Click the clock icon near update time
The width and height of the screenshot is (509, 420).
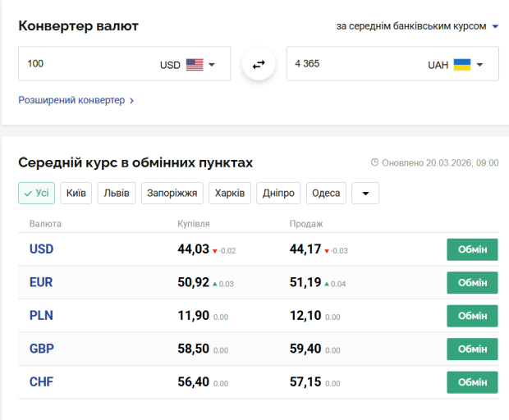click(x=375, y=162)
